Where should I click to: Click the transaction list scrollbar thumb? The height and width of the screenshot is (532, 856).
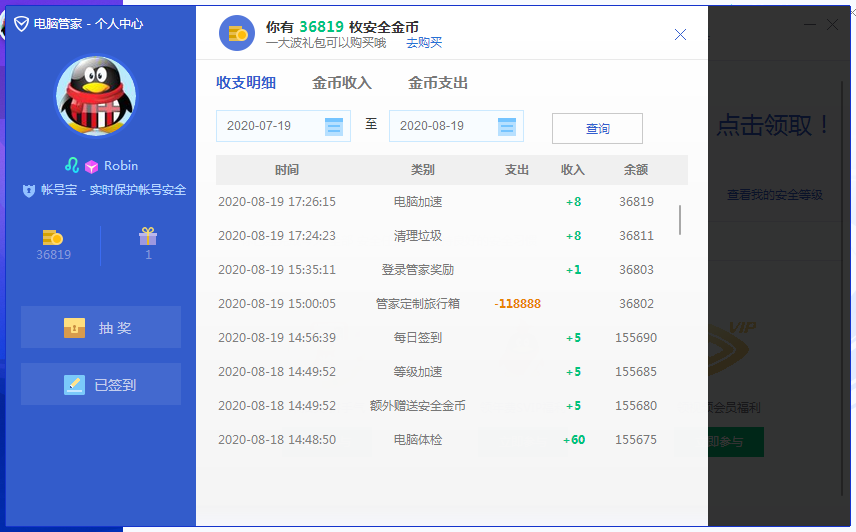coord(680,220)
